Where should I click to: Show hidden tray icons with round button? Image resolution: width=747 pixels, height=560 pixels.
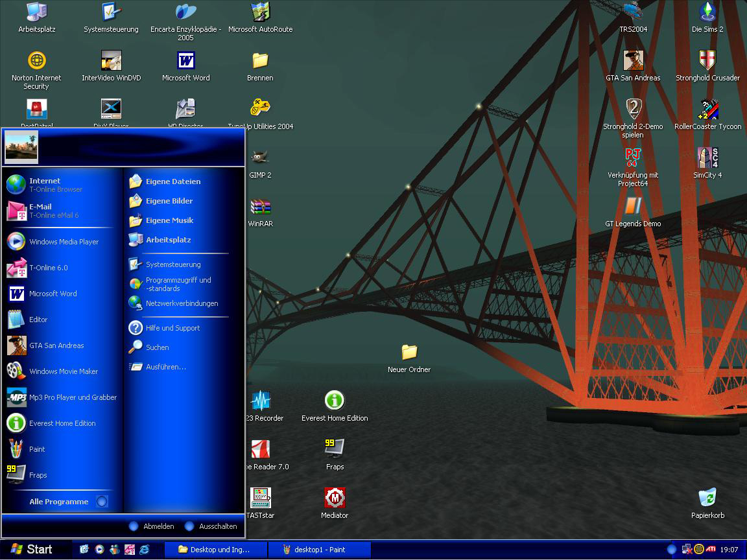[x=672, y=549]
